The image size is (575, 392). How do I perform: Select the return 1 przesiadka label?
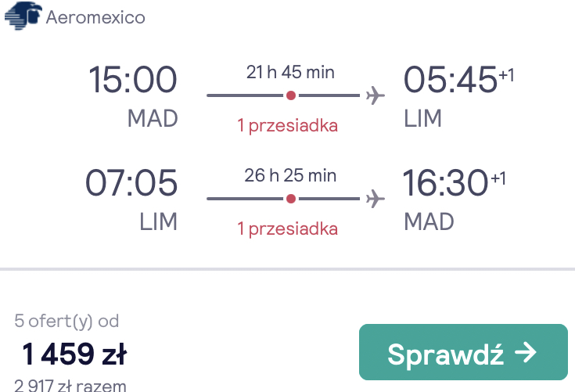(288, 228)
